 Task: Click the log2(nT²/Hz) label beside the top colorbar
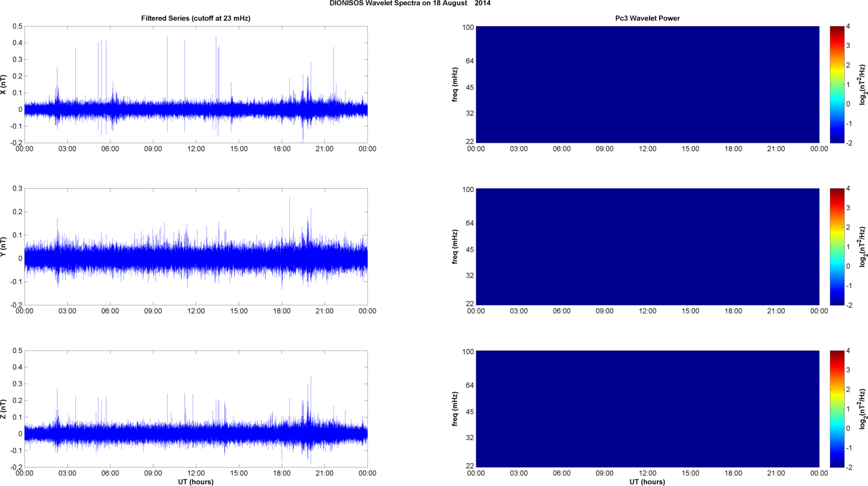point(863,85)
